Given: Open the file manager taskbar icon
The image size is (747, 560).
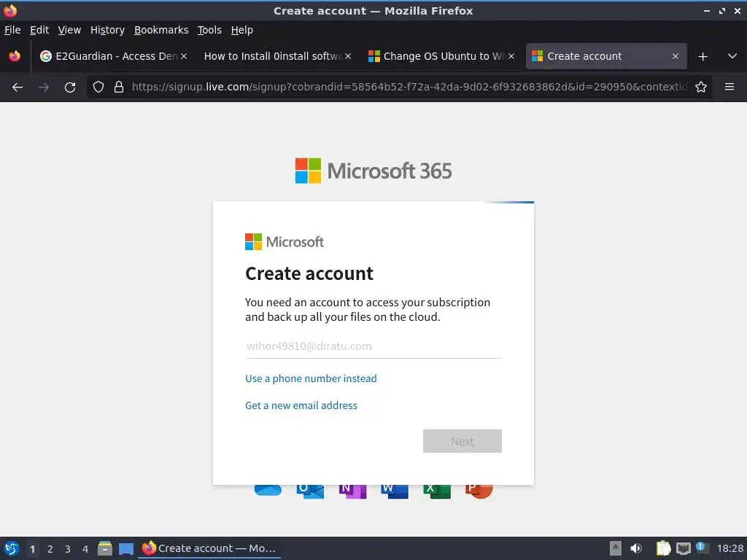Looking at the screenshot, I should [x=105, y=548].
